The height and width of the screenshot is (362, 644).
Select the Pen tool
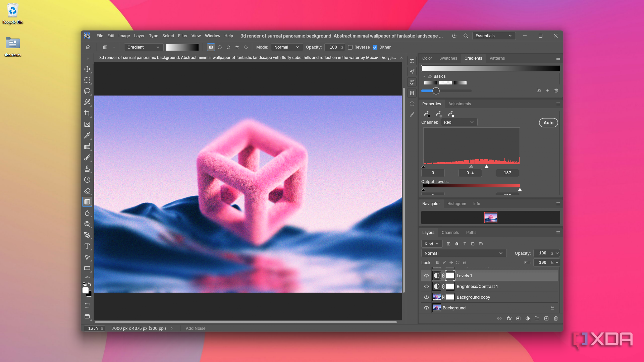[87, 235]
